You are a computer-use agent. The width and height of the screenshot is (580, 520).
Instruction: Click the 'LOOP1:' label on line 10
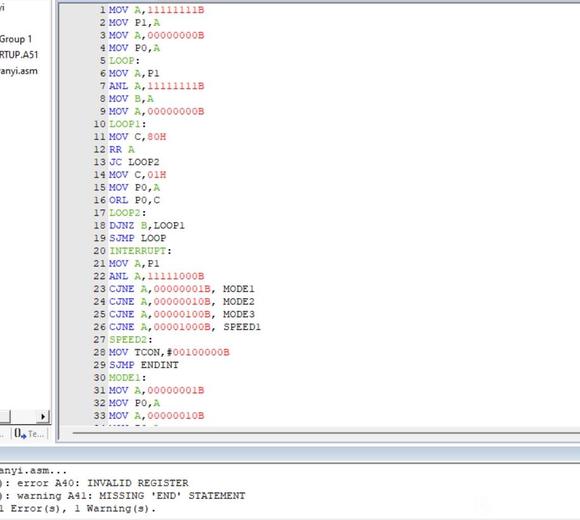coord(128,124)
